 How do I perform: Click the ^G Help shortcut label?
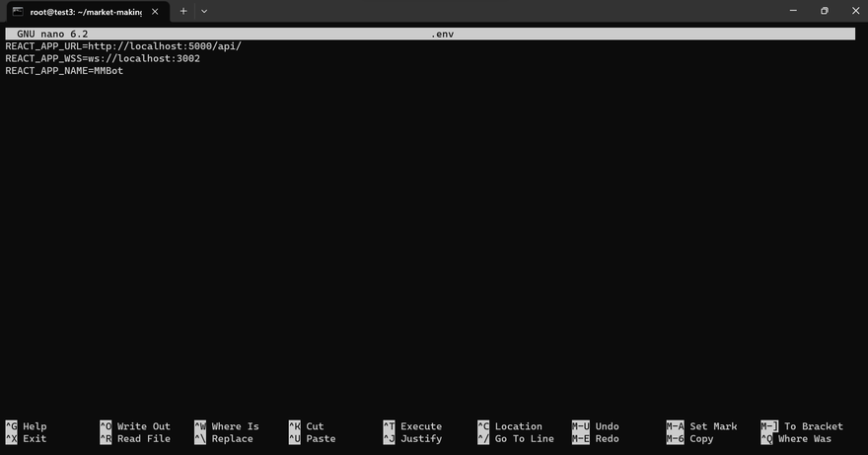coord(26,426)
